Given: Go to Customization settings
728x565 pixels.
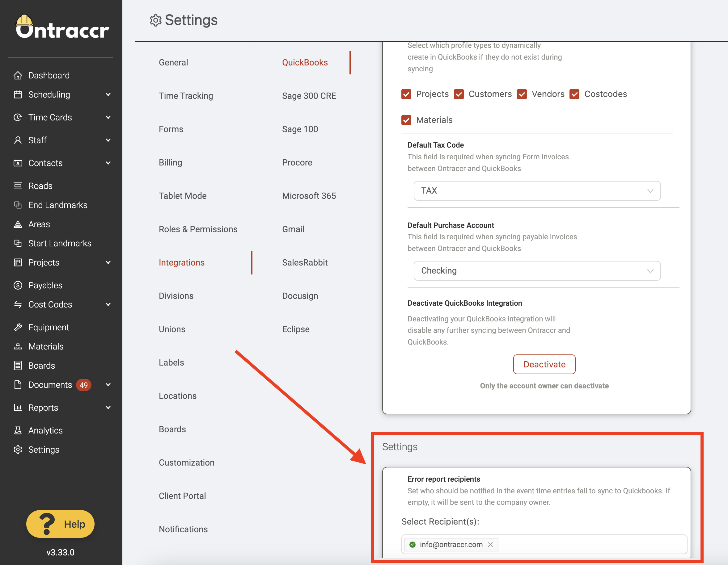Looking at the screenshot, I should (x=186, y=463).
